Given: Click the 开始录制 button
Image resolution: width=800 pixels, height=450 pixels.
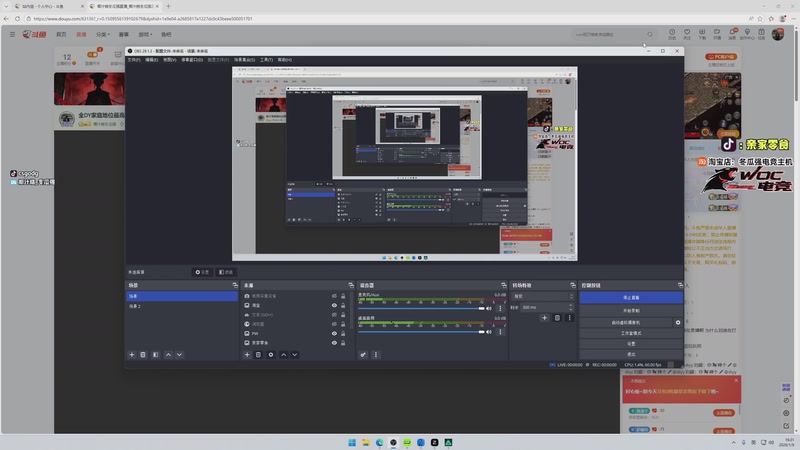Looking at the screenshot, I should 631,310.
